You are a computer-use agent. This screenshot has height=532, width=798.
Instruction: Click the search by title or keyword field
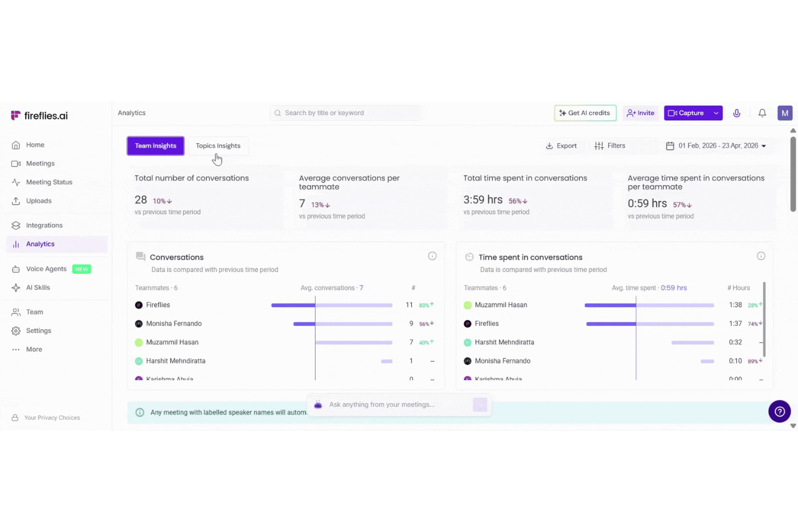point(345,113)
